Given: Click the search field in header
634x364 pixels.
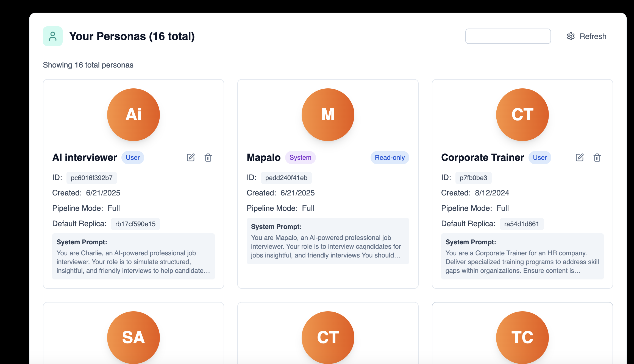Looking at the screenshot, I should tap(508, 36).
